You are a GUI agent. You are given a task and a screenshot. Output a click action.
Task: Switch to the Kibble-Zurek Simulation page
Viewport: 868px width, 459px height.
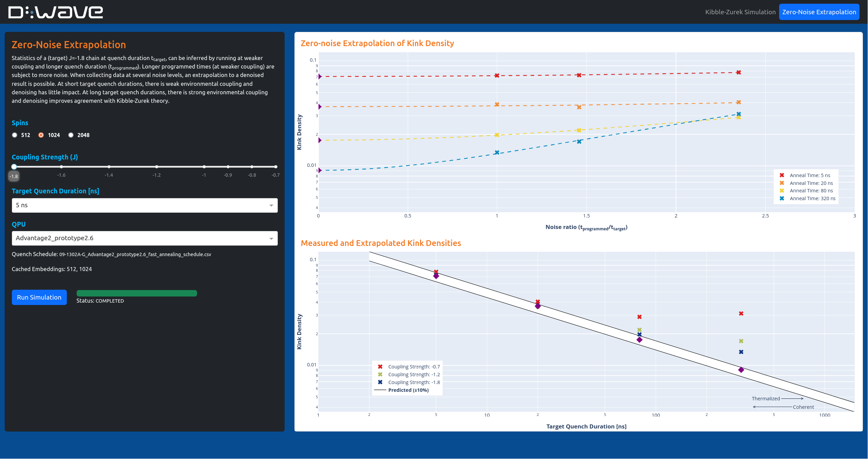pyautogui.click(x=740, y=12)
